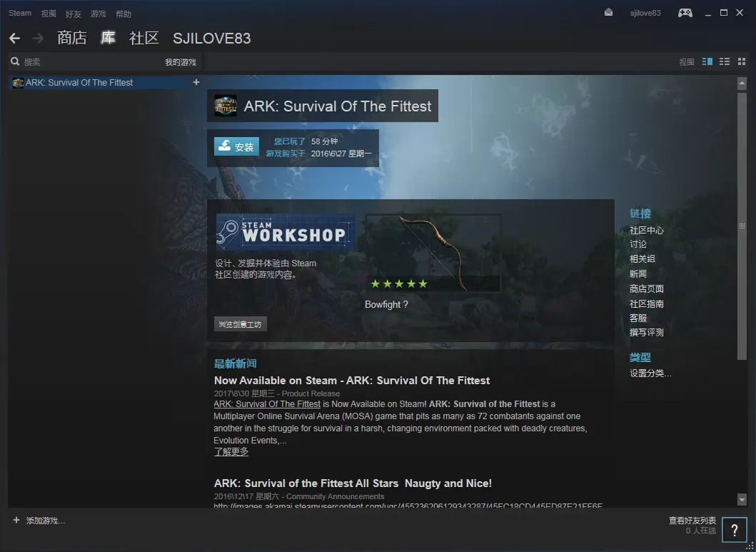Close the Steam window
The width and height of the screenshot is (756, 552).
click(740, 13)
